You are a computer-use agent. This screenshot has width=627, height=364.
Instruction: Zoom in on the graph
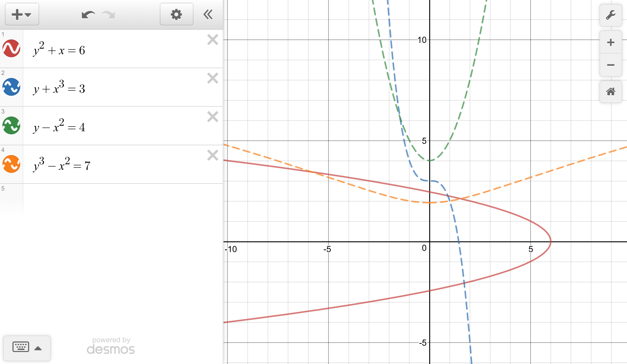[x=610, y=42]
